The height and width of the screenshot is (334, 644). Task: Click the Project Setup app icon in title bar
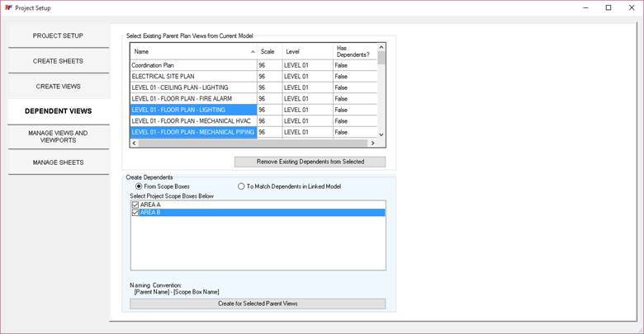pos(7,7)
